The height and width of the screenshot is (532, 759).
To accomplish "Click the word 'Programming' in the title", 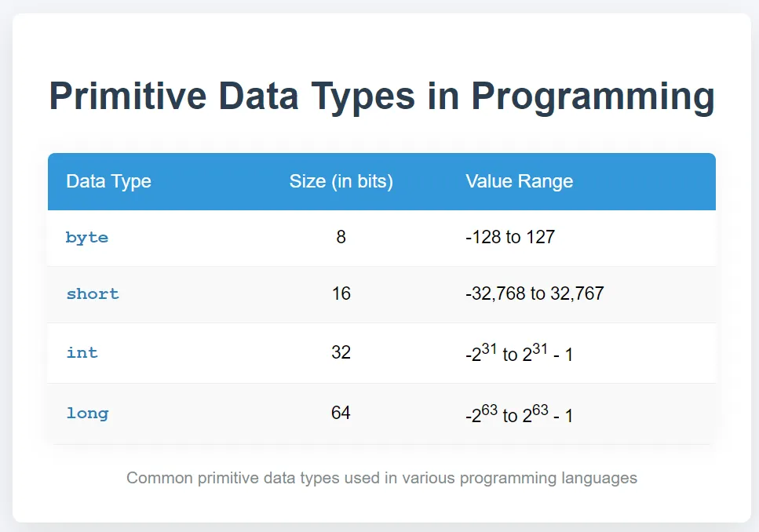I will 593,97.
